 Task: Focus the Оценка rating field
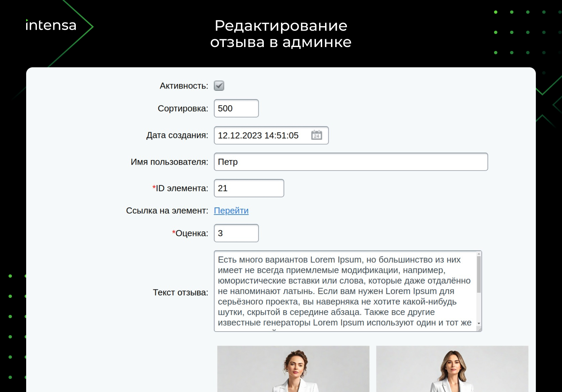pos(236,233)
